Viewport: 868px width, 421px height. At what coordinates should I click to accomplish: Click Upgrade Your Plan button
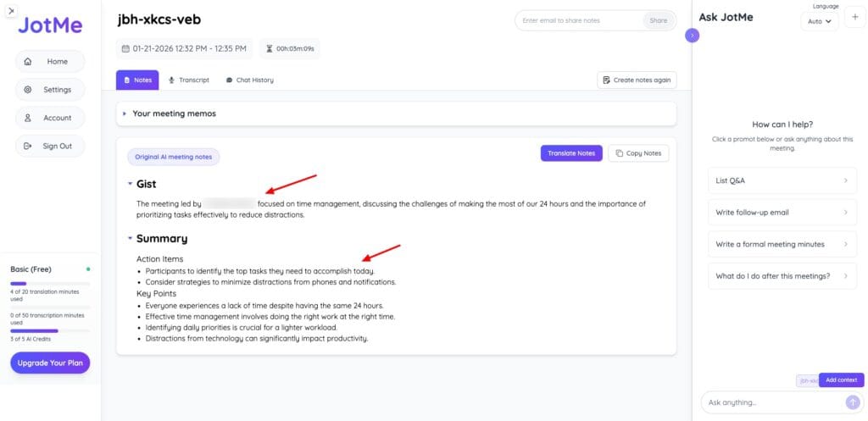[x=50, y=363]
